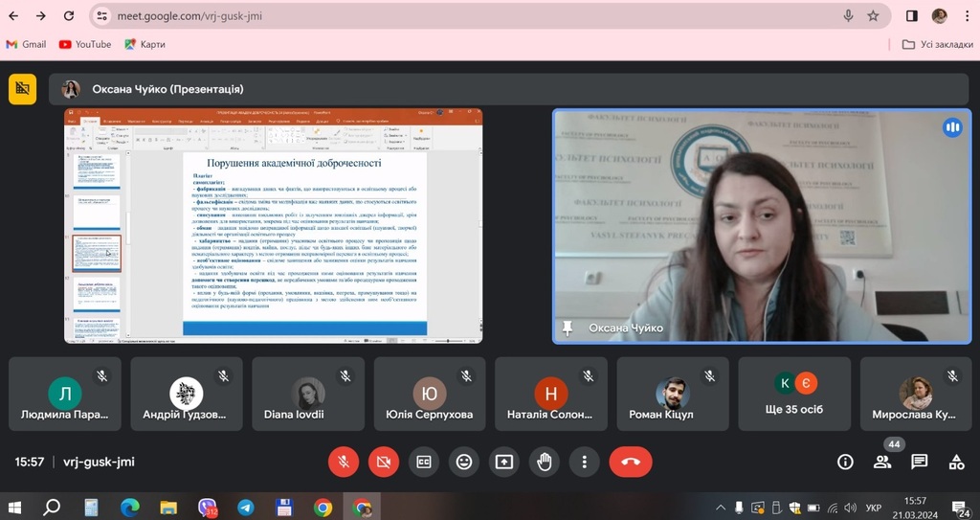980x520 pixels.
Task: Show hidden system tray icons chevron
Action: pos(721,507)
